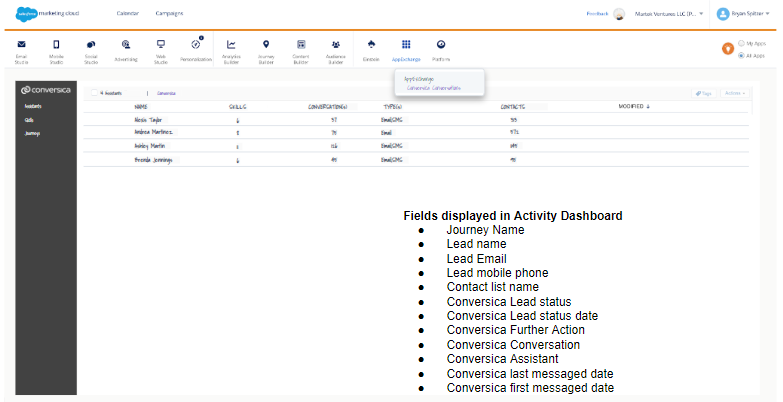Click the Ryan Spitzer user avatar icon
The width and height of the screenshot is (783, 402).
(x=723, y=14)
